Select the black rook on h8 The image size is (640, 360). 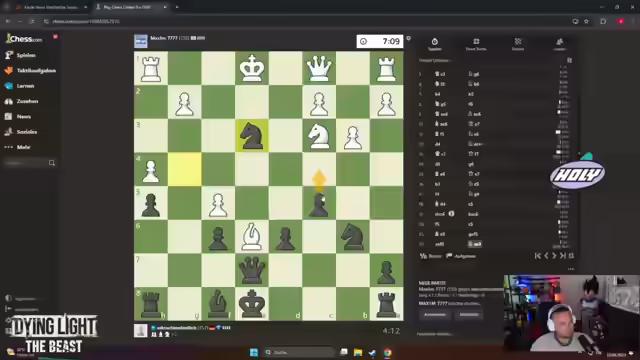coord(151,303)
